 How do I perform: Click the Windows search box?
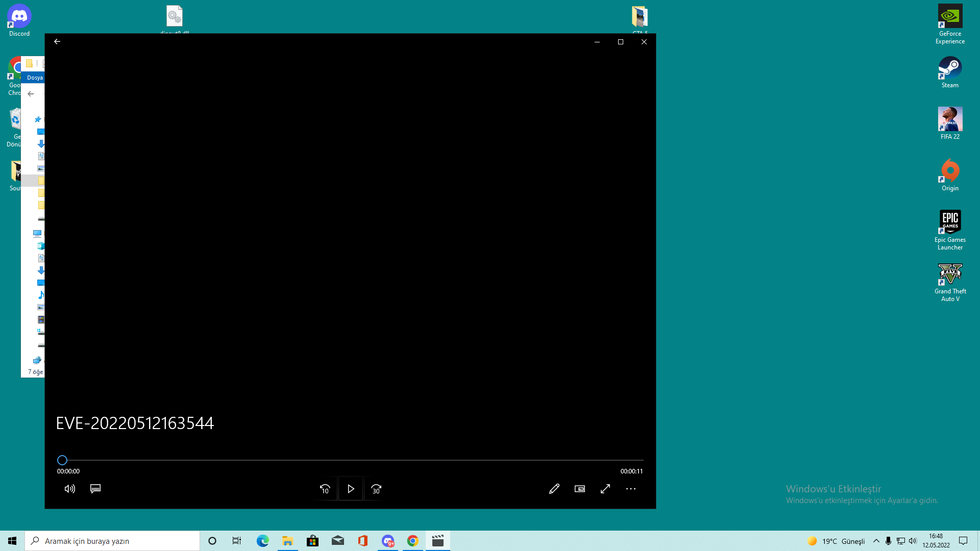112,541
